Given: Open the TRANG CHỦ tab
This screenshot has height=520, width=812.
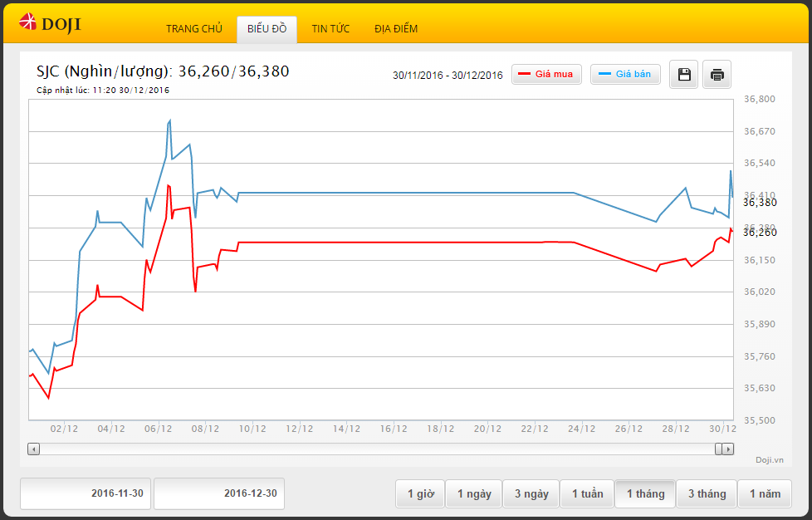Looking at the screenshot, I should click(x=194, y=29).
